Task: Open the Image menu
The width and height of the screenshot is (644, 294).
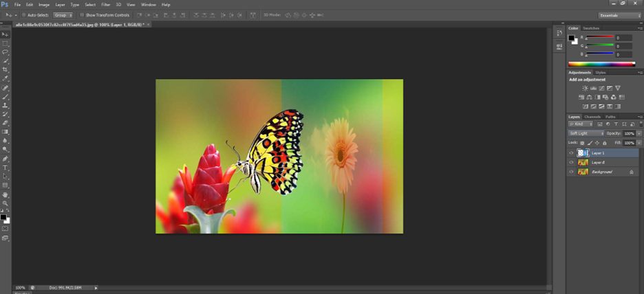Action: tap(44, 5)
